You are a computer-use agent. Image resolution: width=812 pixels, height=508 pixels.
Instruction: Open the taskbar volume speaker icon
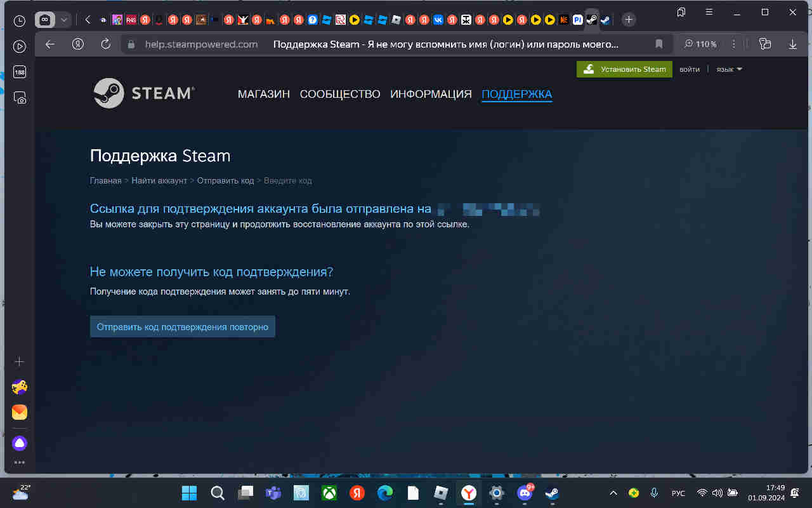tap(717, 493)
